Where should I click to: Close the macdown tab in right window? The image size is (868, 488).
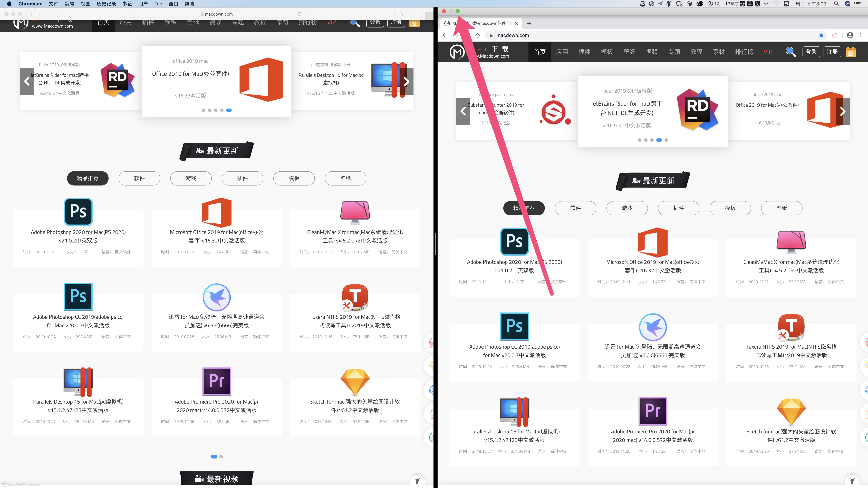click(516, 23)
